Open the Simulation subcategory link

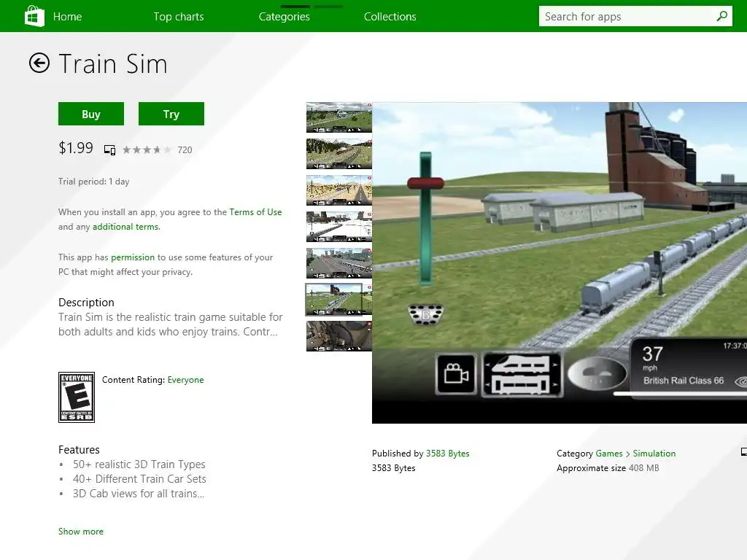pos(654,454)
